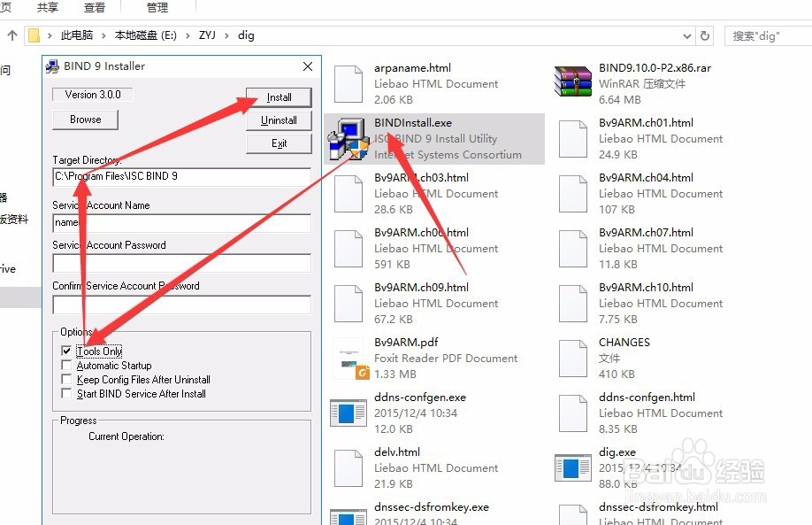
Task: Click the Uninstall button
Action: click(279, 120)
